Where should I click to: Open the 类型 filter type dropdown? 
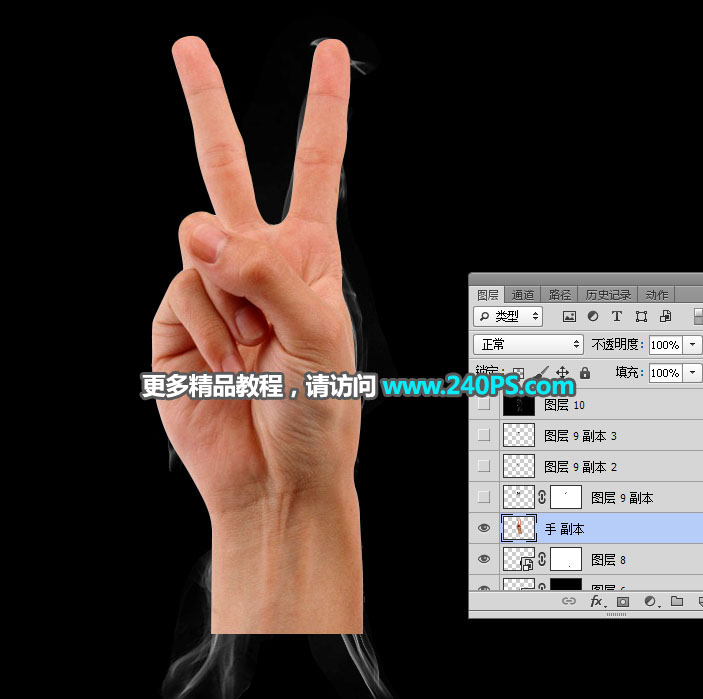[x=508, y=317]
